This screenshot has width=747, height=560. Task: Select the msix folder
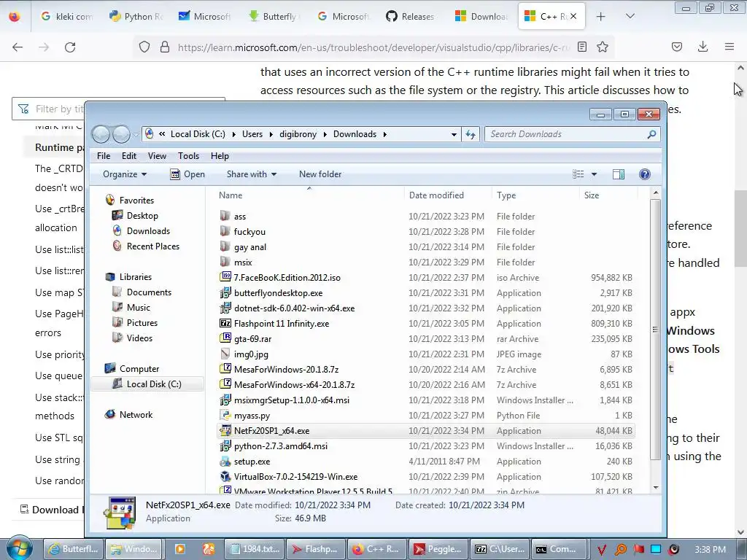(243, 262)
